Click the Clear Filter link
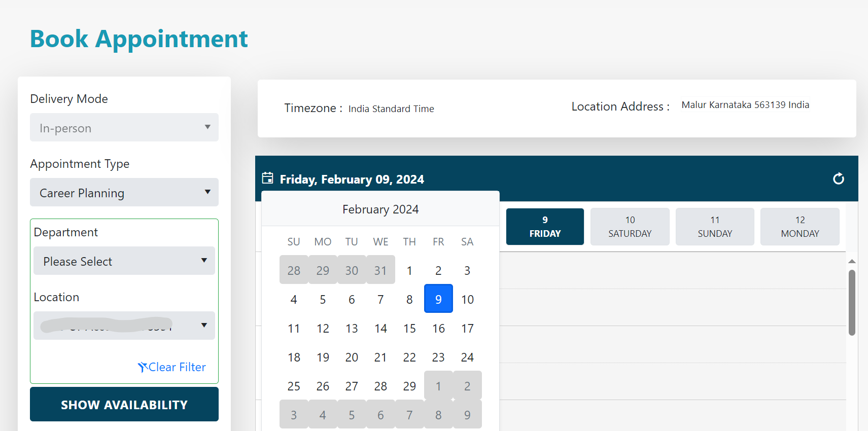868x431 pixels. pyautogui.click(x=177, y=367)
